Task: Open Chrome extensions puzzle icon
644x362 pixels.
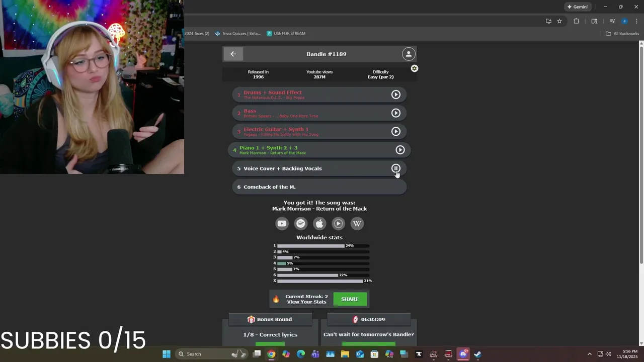Action: pos(577,21)
